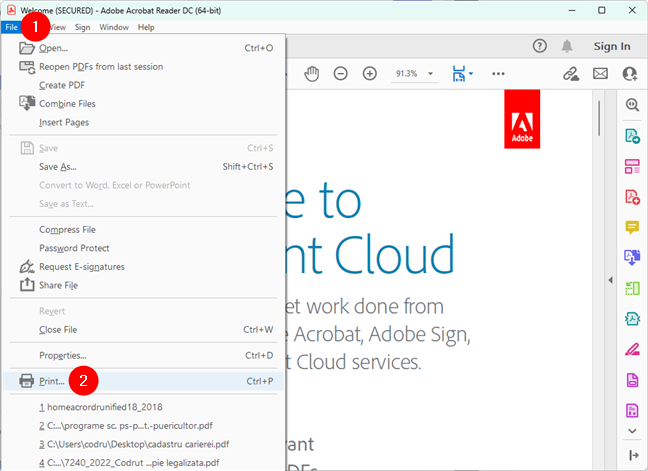This screenshot has height=471, width=648.
Task: Expand the page fit options dropdown
Action: (x=462, y=74)
